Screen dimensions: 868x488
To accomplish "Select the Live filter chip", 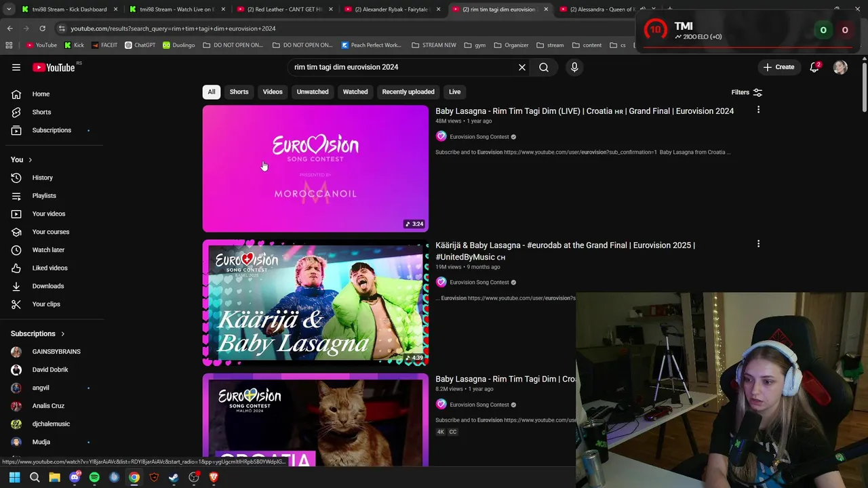I will (x=454, y=91).
